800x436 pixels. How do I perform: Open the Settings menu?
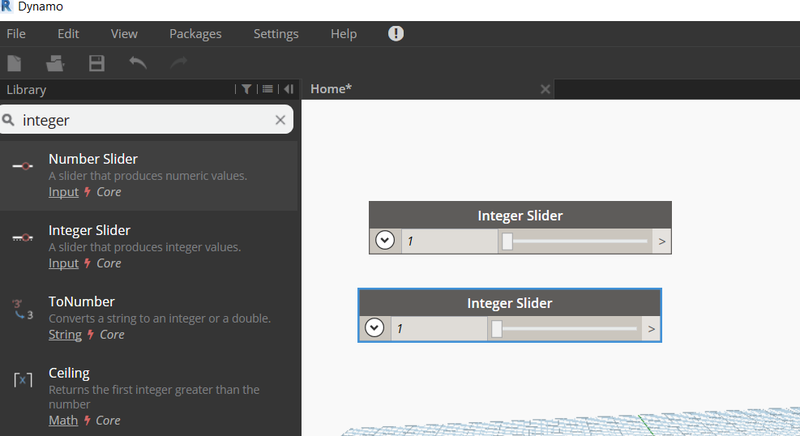[x=276, y=34]
